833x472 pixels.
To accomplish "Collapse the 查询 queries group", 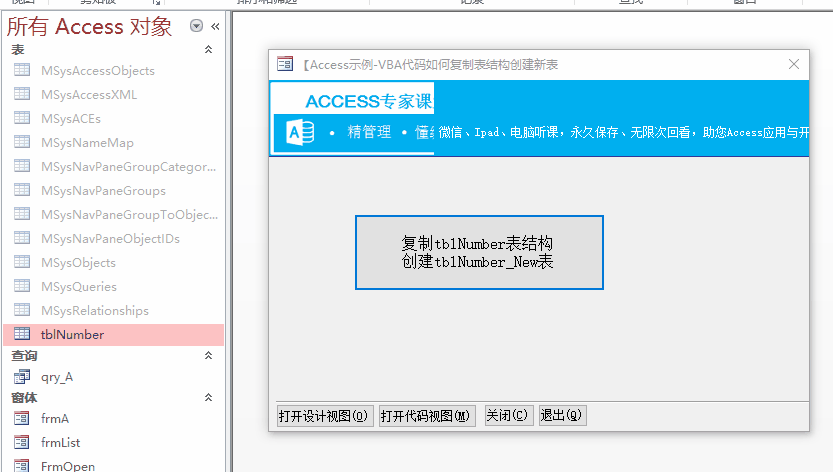I will [x=208, y=356].
